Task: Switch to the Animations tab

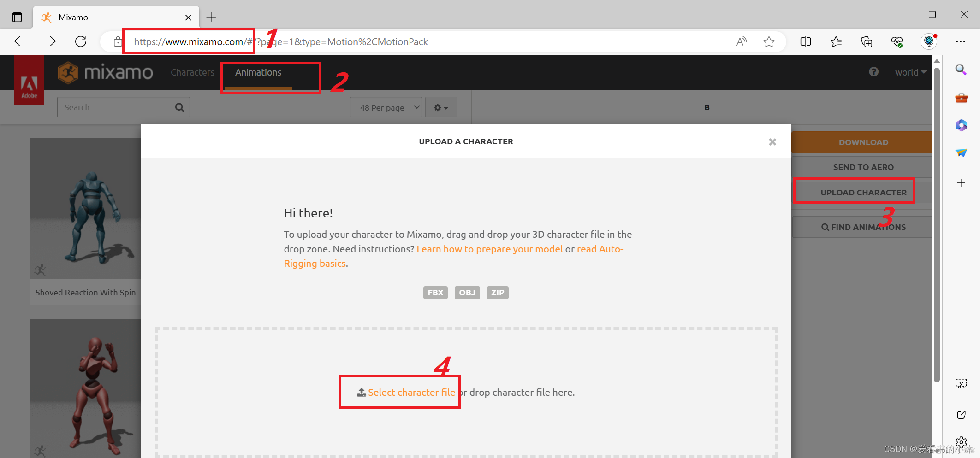Action: pos(258,72)
